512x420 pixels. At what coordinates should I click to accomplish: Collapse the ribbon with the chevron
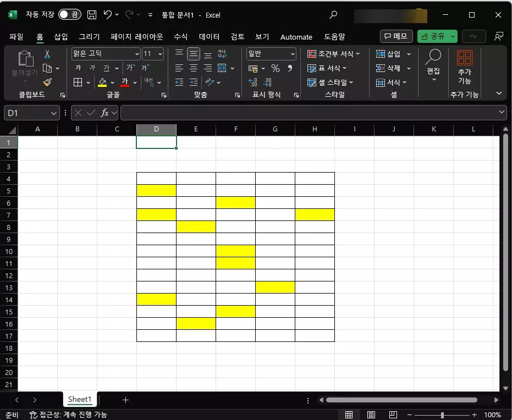499,93
